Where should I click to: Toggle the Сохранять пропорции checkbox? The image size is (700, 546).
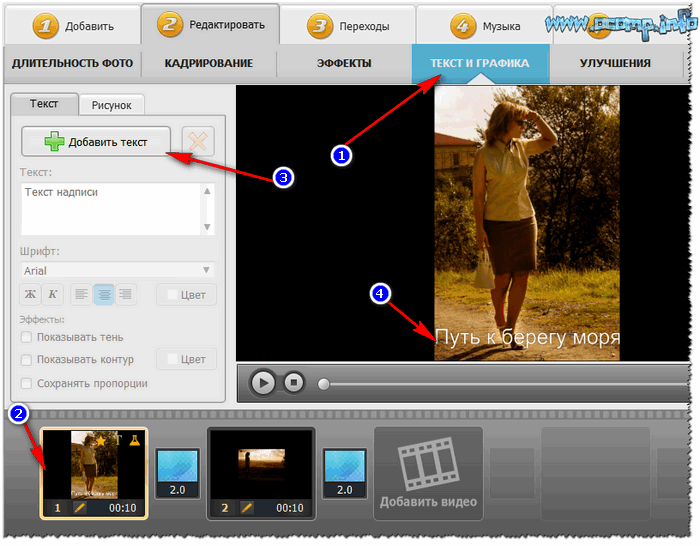[x=27, y=383]
